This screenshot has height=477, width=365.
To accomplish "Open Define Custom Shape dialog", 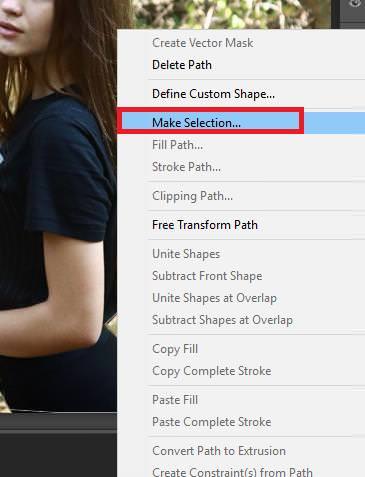I will tap(213, 94).
